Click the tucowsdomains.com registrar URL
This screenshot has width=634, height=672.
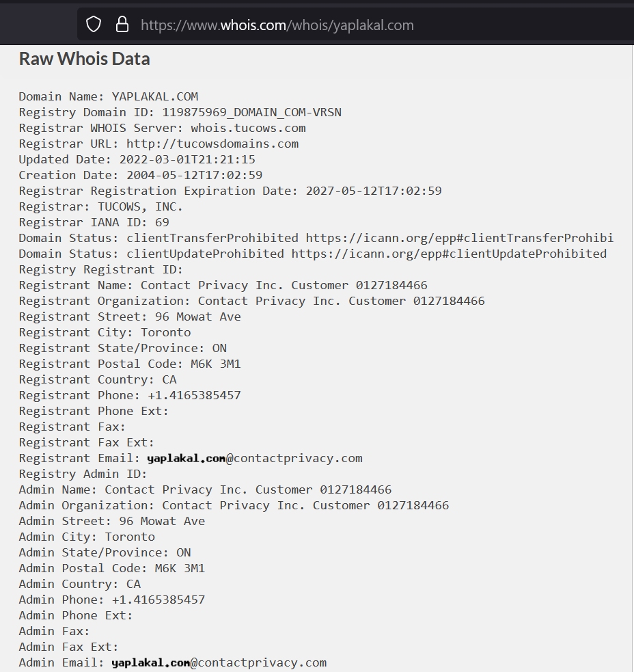point(212,144)
